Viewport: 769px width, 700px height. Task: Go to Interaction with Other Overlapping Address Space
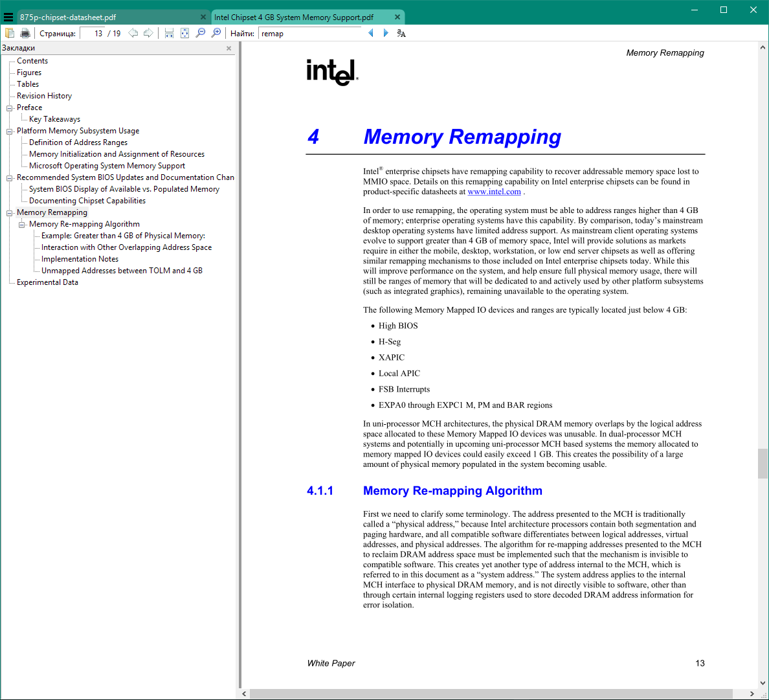(x=126, y=247)
